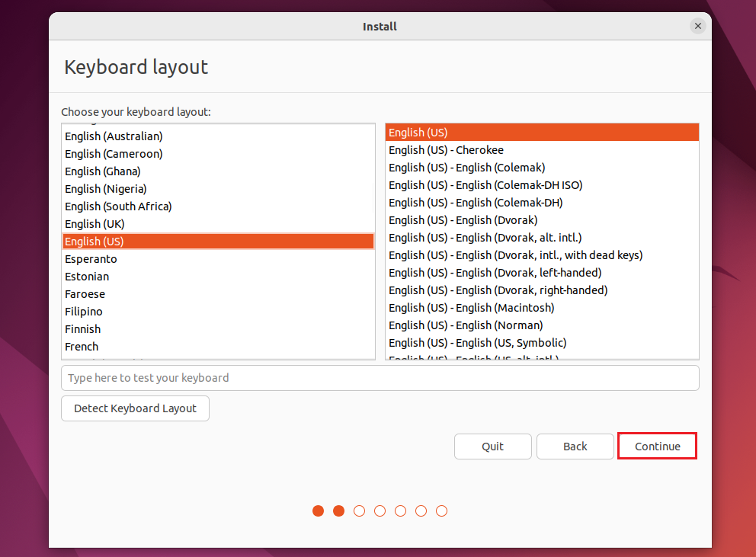Go Back to the previous installer step
Viewport: 756px width, 557px height.
click(x=575, y=446)
